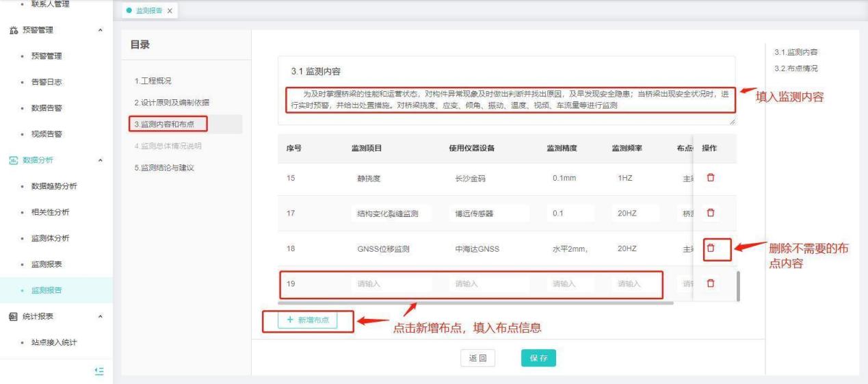Click the 新增布点 button
This screenshot has height=384, width=868.
tap(308, 321)
